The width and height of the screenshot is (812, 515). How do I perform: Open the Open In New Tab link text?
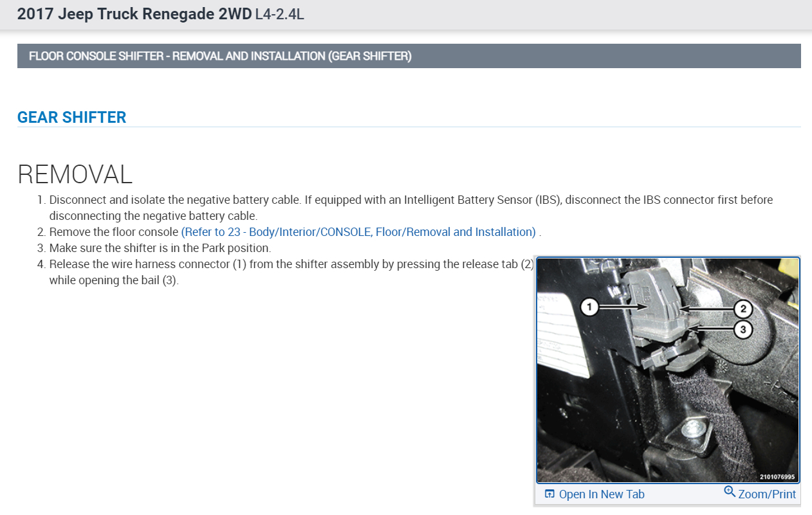coord(602,494)
